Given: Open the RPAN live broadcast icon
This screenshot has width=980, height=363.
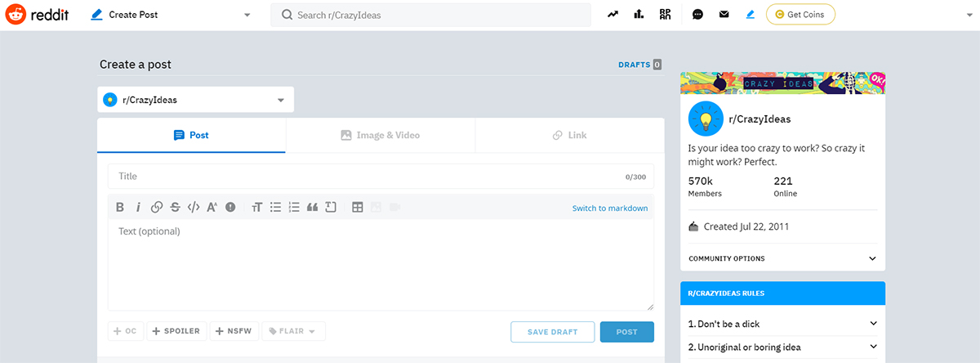Looking at the screenshot, I should 666,15.
